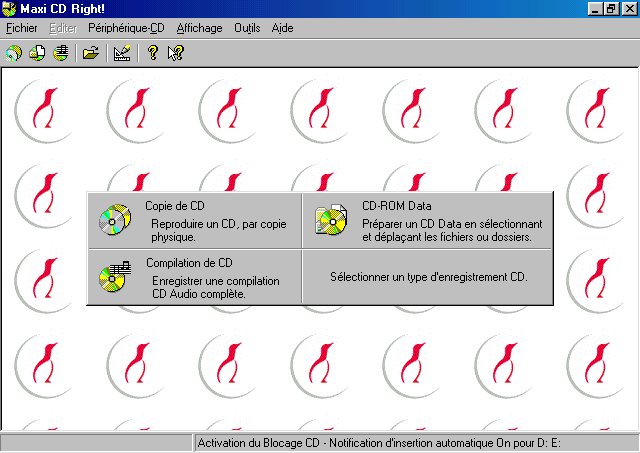Viewport: 640px width, 453px height.
Task: Open the Editer menu
Action: [x=63, y=28]
